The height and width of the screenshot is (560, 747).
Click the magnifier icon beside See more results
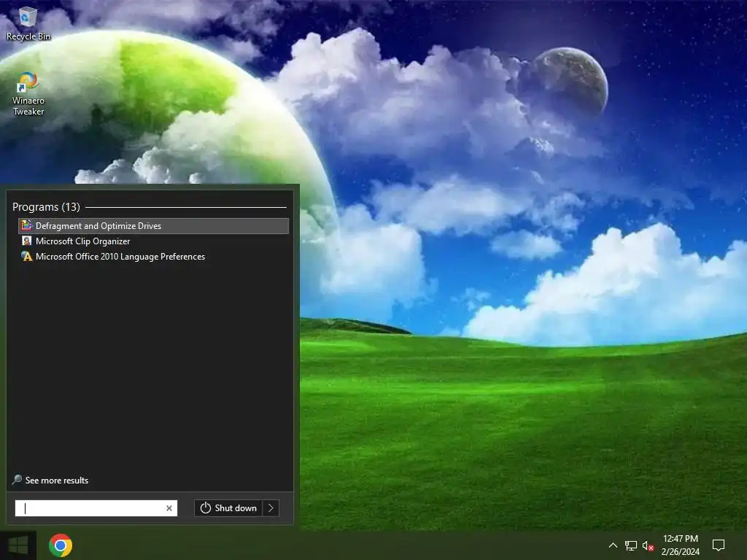pyautogui.click(x=17, y=480)
